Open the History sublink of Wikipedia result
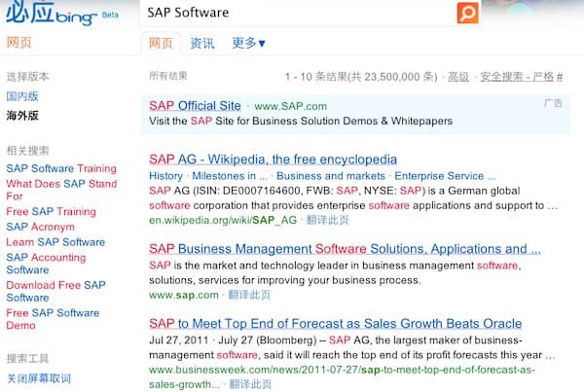The height and width of the screenshot is (392, 584). coord(165,176)
